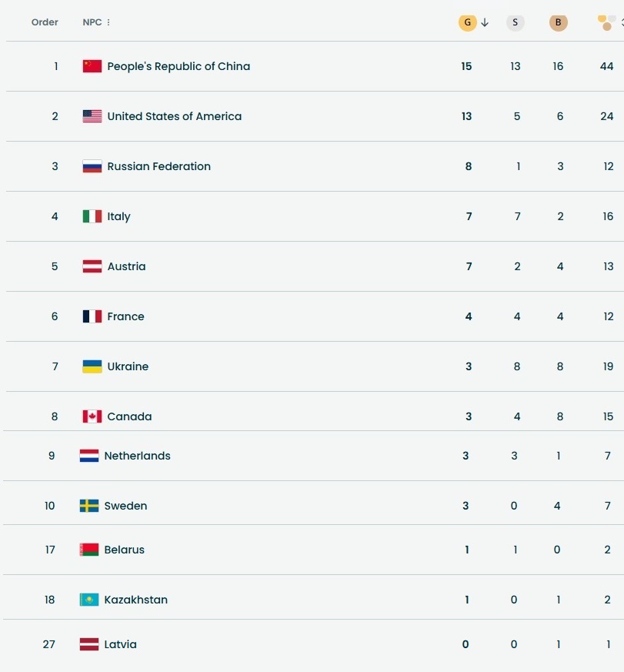Click the Canada flag icon
Image resolution: width=624 pixels, height=672 pixels.
[92, 416]
